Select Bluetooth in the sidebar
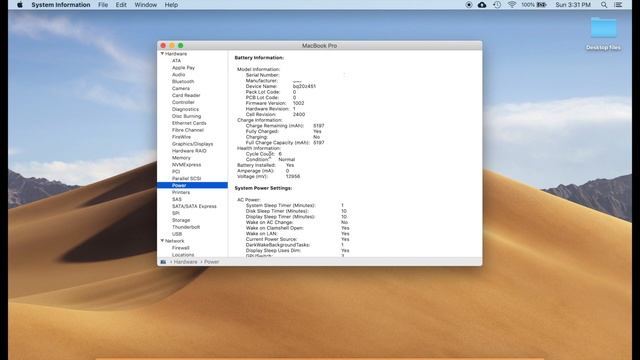This screenshot has width=640, height=360. click(183, 82)
